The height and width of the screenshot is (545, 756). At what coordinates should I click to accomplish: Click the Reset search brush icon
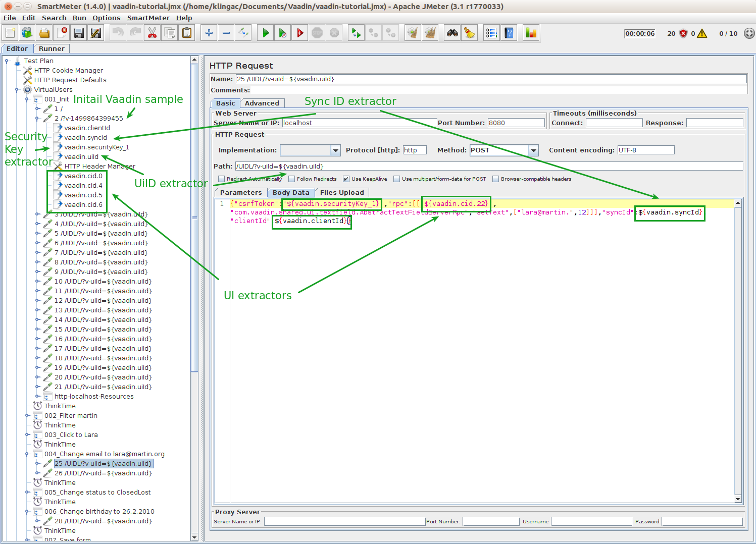(470, 33)
